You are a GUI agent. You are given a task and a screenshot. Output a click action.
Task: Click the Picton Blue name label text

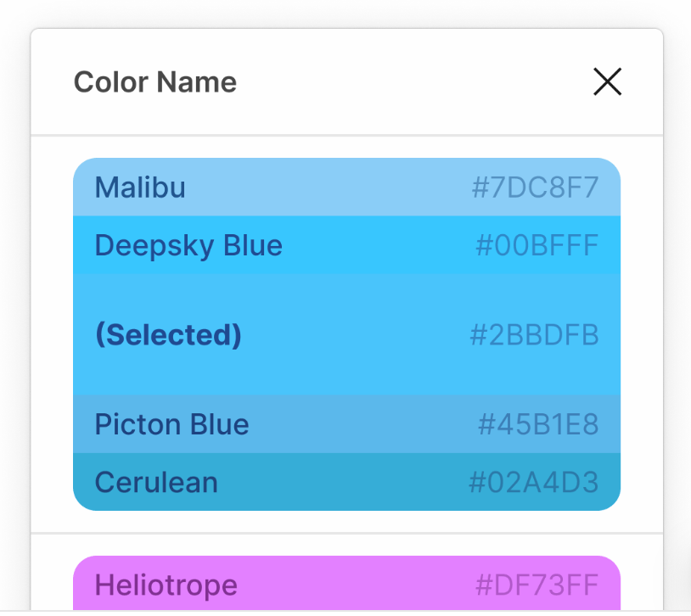point(171,424)
